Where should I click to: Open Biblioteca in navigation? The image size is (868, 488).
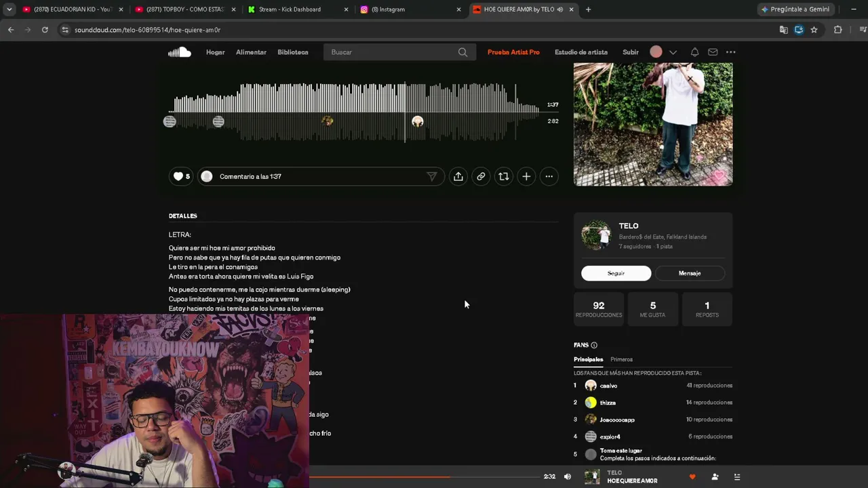click(293, 52)
